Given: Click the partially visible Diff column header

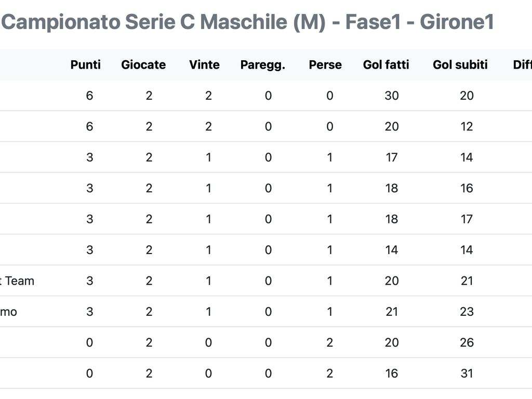Looking at the screenshot, I should point(523,64).
